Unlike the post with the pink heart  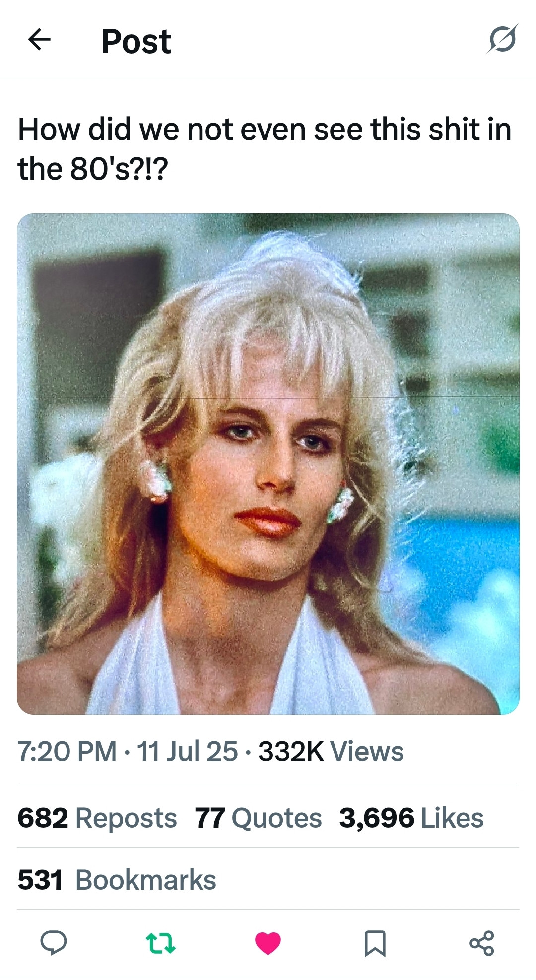click(x=268, y=943)
